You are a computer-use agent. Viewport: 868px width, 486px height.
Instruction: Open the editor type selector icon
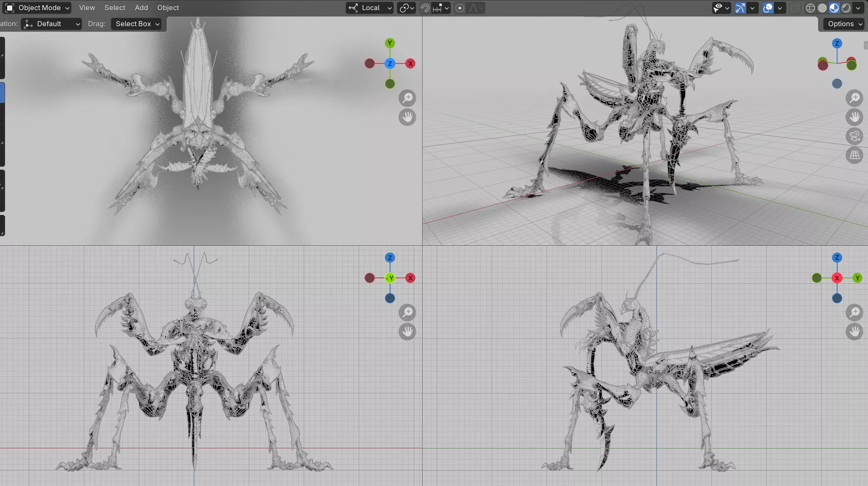(9, 8)
